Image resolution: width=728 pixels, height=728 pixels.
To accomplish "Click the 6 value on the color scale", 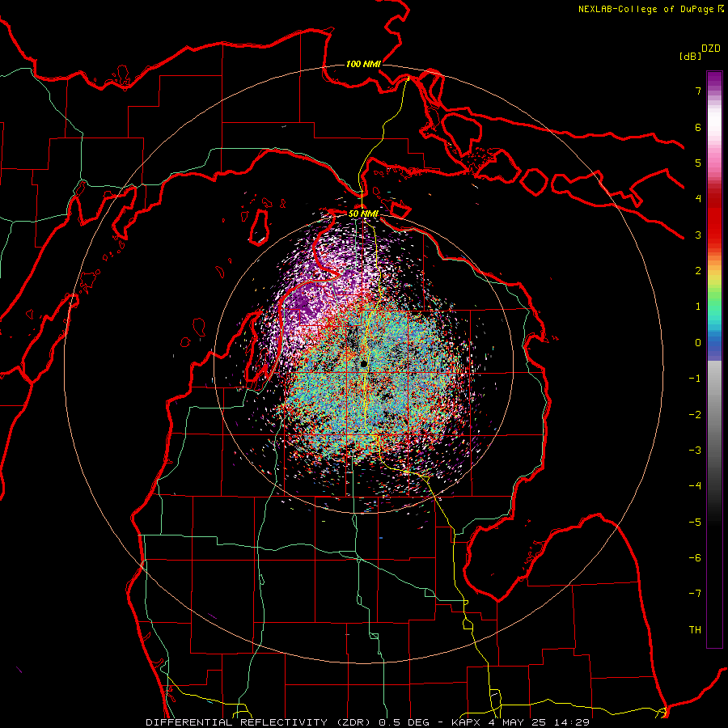I will (x=698, y=127).
